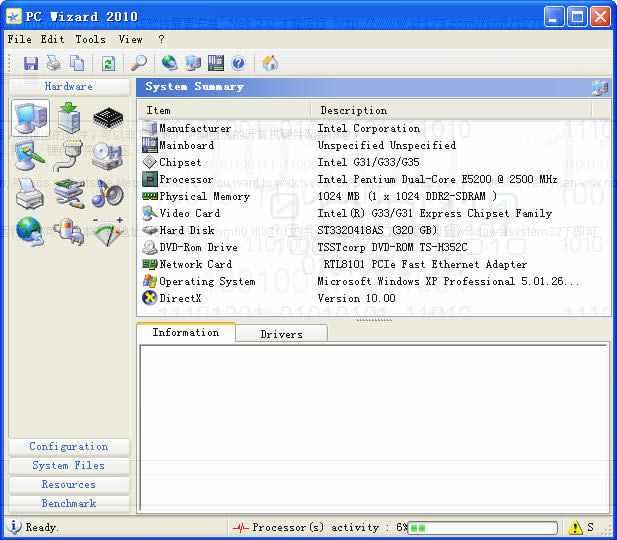Click the RTL8101 PCIe Fast Ethernet Adapter value
Image resolution: width=617 pixels, height=540 pixels.
pyautogui.click(x=425, y=264)
